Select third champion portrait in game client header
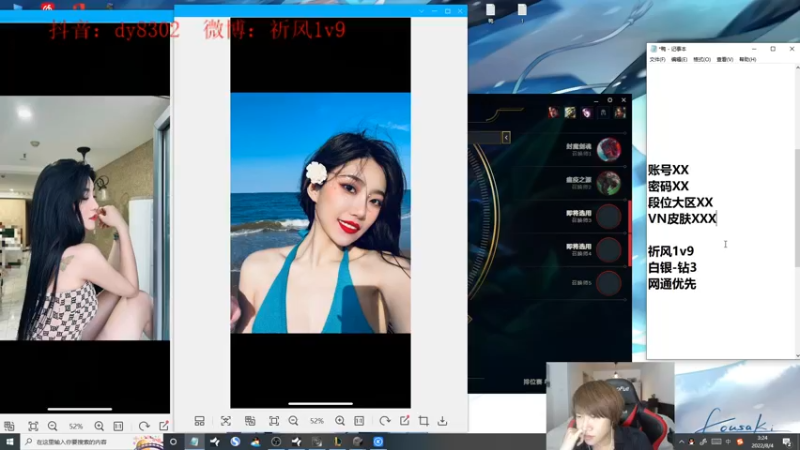 (x=587, y=112)
